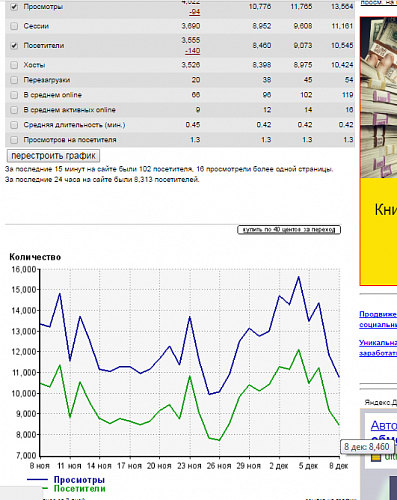Uncheck the Просмотры checkbox
This screenshot has height=500, width=397.
14,7
